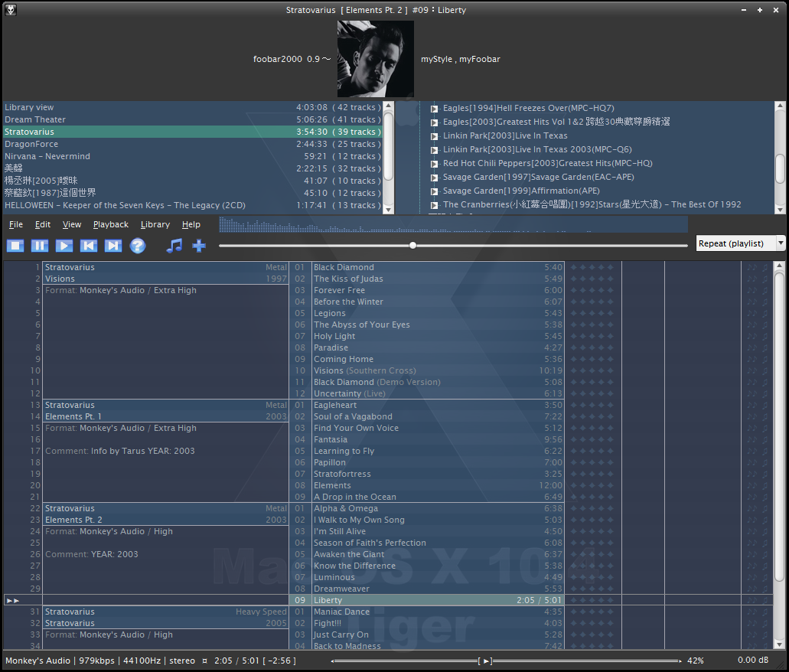Viewport: 789px width, 672px height.
Task: Select the DragonForce playlist
Action: (193, 144)
